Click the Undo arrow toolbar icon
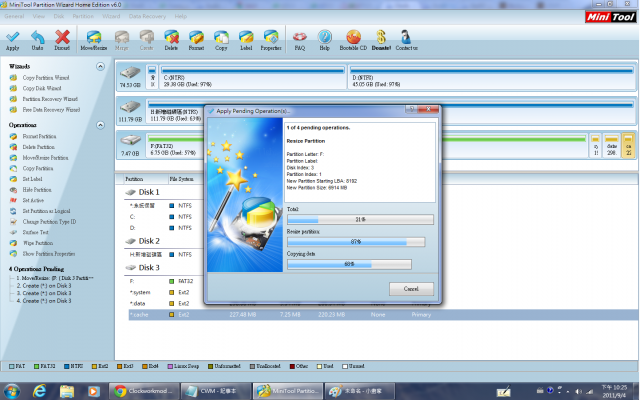Screen dimensions: 640x400 coord(38,37)
